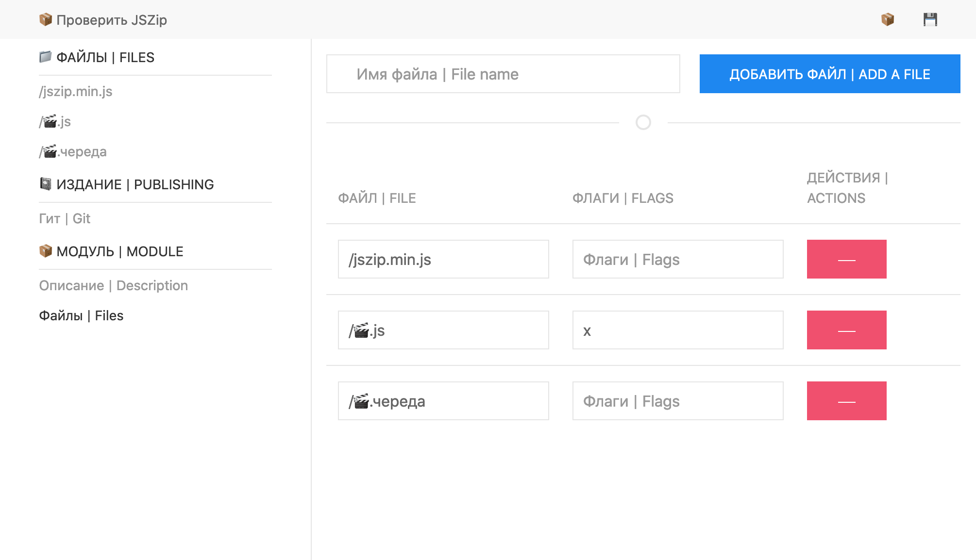
Task: Click the package icon beside Проверить JSZip title
Action: click(45, 19)
